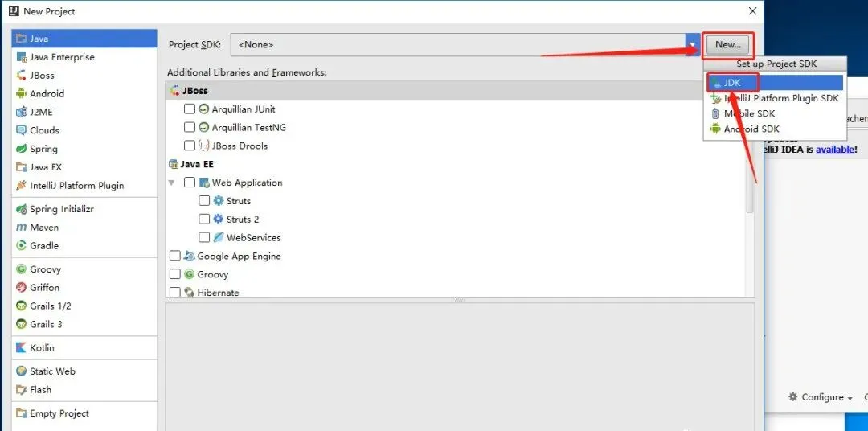Tick the Struts checkbox
Screen dimensions: 868x431
click(204, 200)
